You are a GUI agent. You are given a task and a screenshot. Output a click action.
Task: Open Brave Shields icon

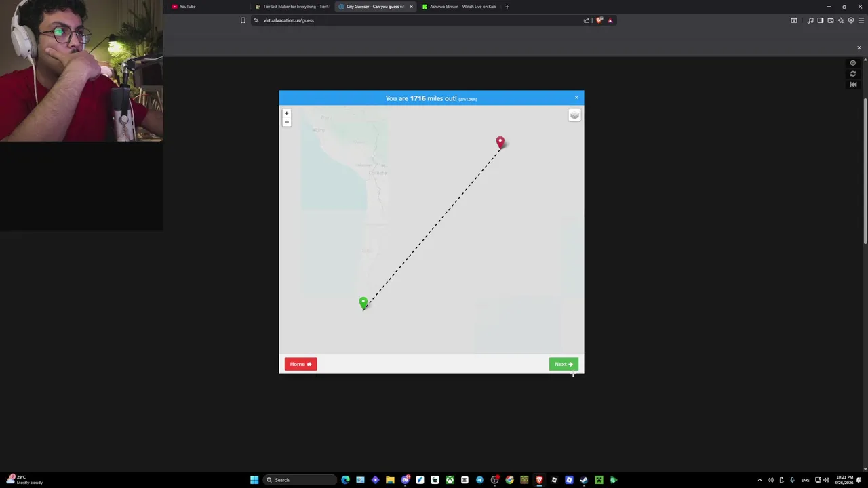click(x=599, y=20)
